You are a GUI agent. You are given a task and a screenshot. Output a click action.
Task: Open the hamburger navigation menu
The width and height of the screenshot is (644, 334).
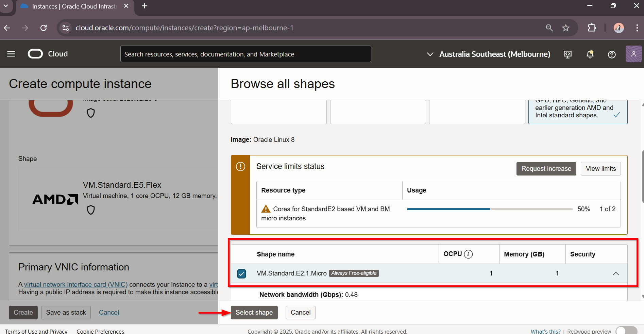coord(11,54)
